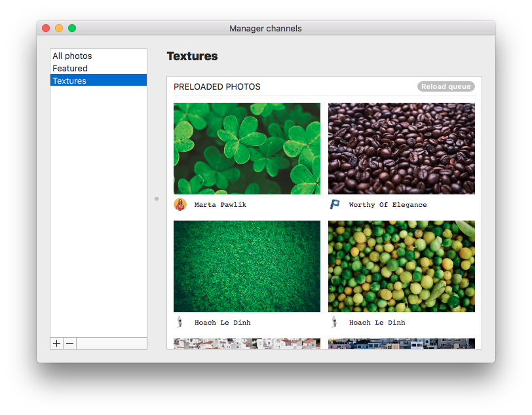Image resolution: width=532 pixels, height=415 pixels.
Task: Click the split view divider handle dot
Action: pos(157,199)
